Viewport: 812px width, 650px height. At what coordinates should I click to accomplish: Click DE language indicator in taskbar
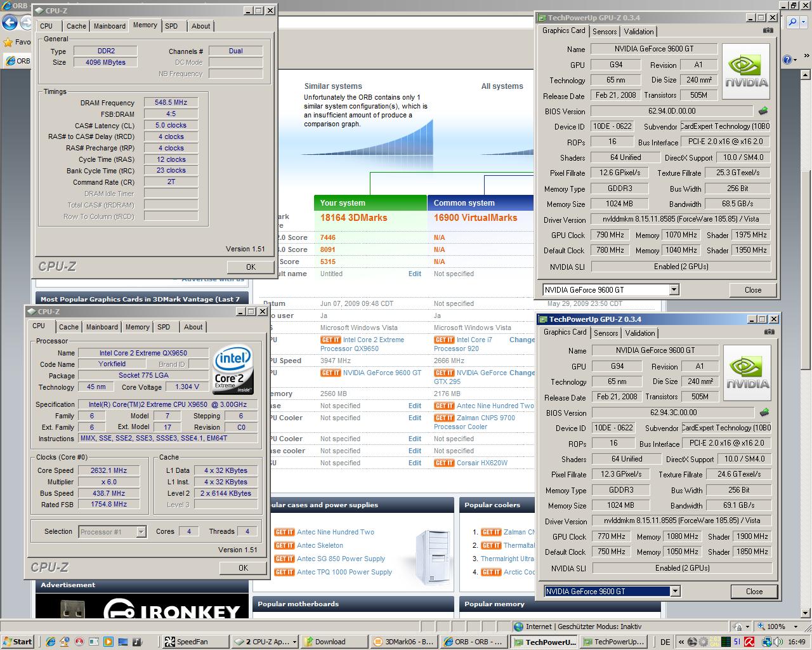(665, 642)
